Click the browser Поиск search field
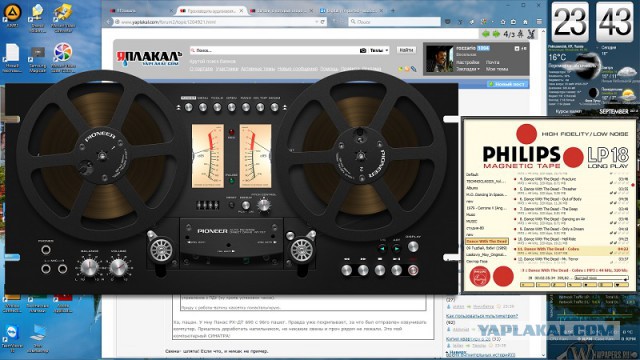Image resolution: width=640 pixels, height=360 pixels. point(394,22)
